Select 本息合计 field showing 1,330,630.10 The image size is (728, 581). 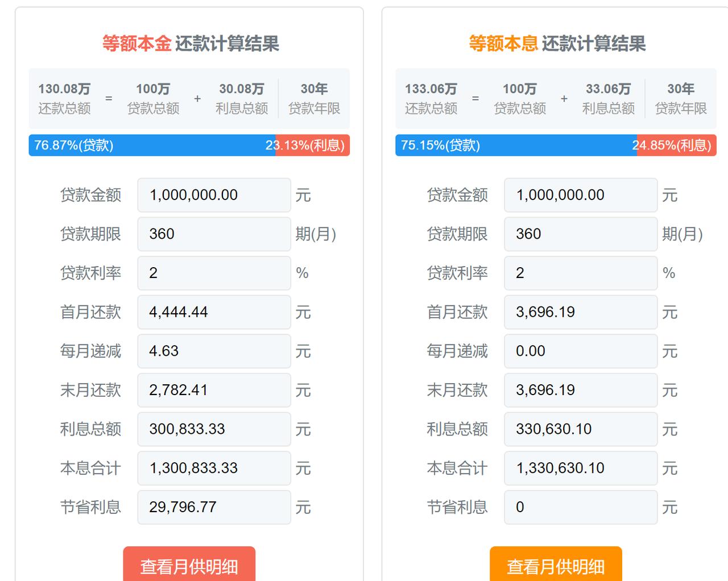[x=581, y=468]
